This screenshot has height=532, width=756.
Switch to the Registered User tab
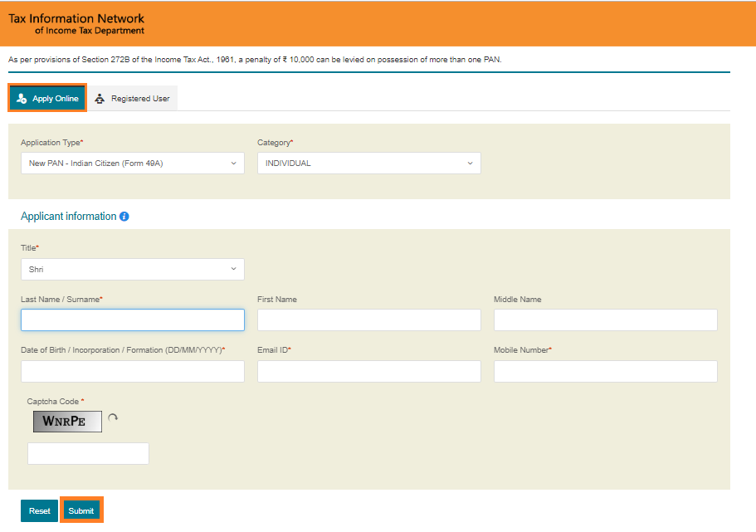click(x=133, y=99)
